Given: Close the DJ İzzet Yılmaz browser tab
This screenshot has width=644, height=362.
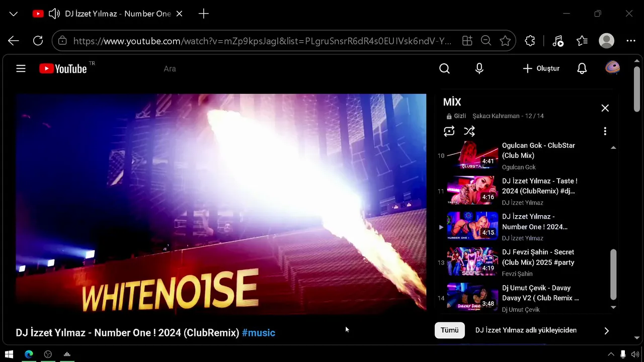Looking at the screenshot, I should pos(180,14).
